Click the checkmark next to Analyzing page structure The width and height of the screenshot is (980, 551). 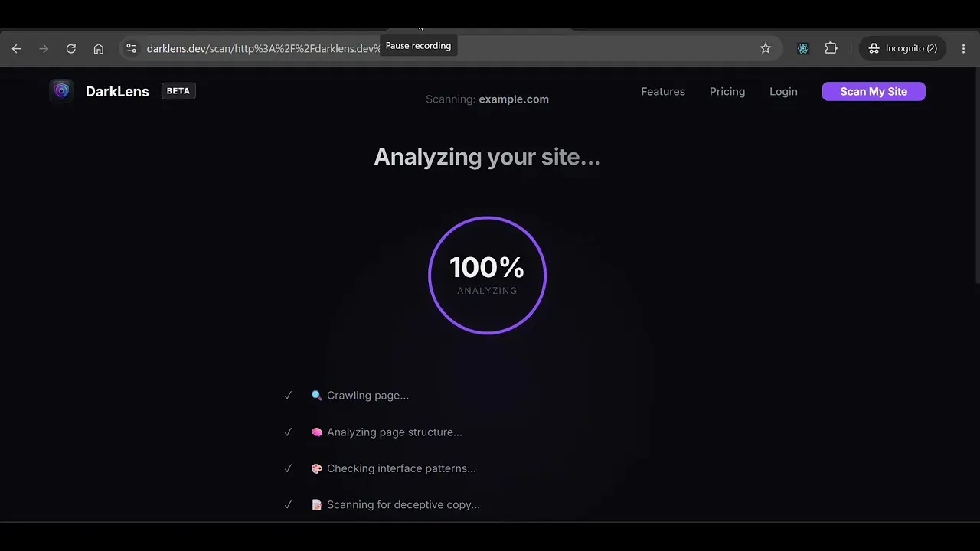288,432
